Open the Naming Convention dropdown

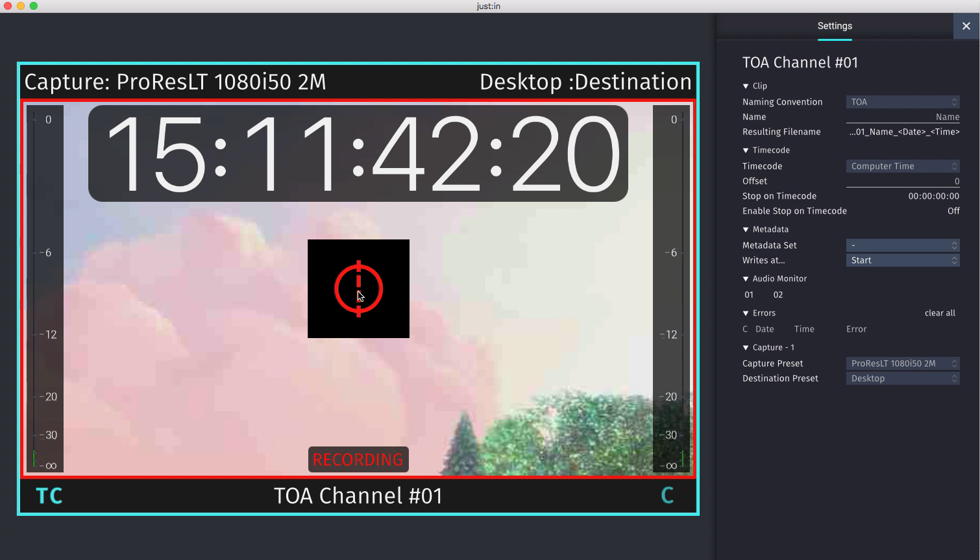coord(903,102)
